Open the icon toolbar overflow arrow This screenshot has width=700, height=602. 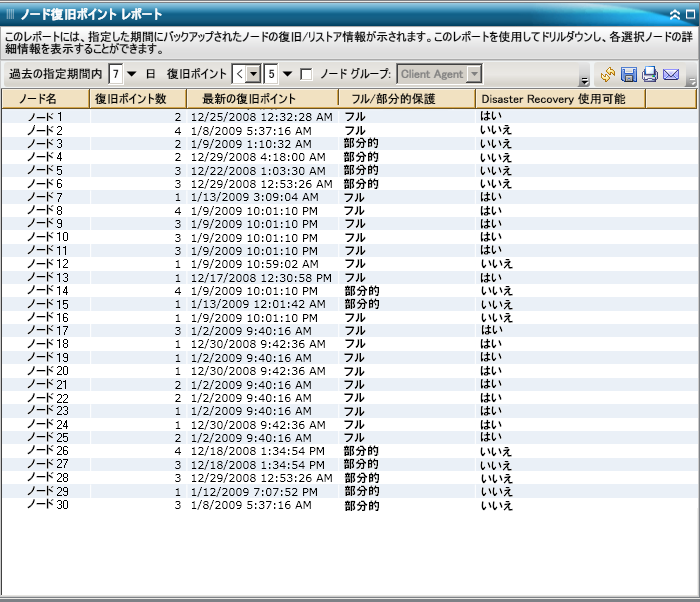[690, 80]
